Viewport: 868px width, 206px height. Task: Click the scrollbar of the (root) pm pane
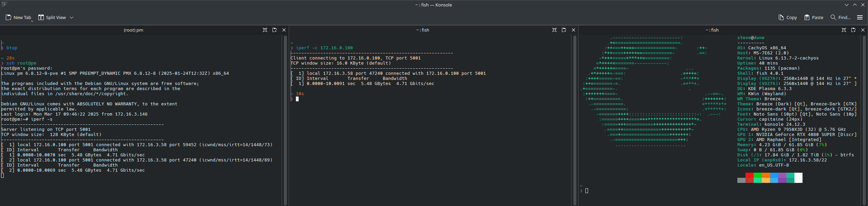284,119
